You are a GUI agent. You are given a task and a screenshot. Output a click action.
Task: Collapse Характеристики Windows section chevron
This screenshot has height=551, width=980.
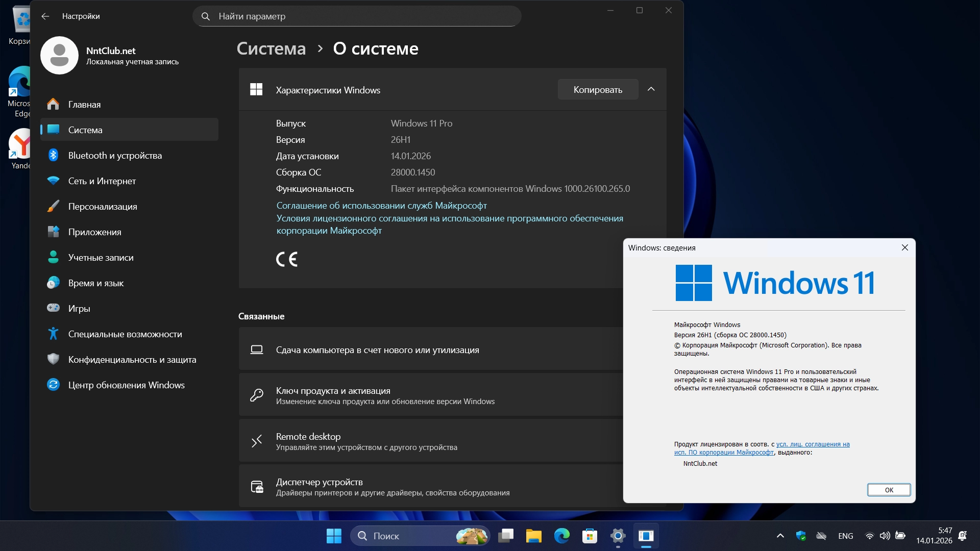coord(651,89)
